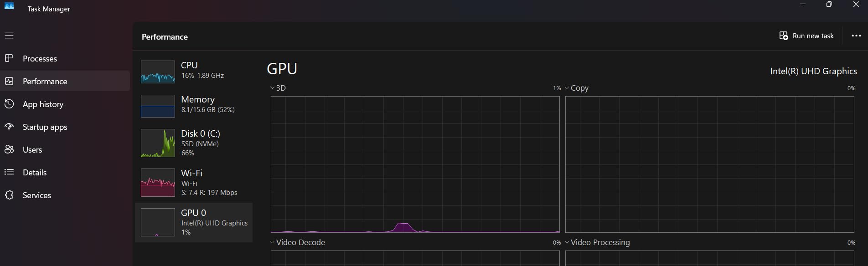Click the Startup apps gauge icon
This screenshot has height=266, width=868.
[x=9, y=127]
